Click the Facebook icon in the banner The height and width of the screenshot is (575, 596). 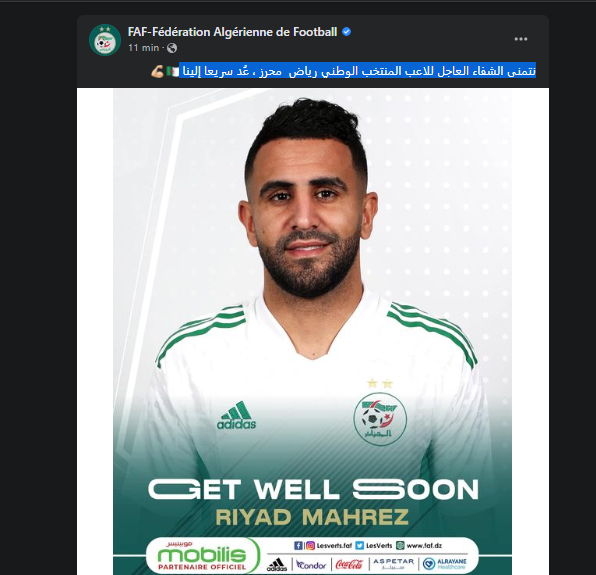point(298,546)
